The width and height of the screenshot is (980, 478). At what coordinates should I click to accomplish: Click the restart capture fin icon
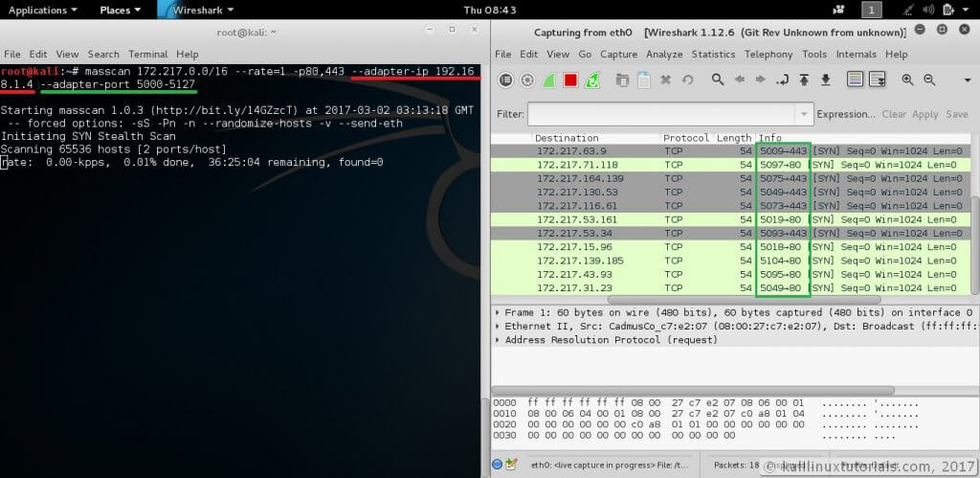point(592,80)
